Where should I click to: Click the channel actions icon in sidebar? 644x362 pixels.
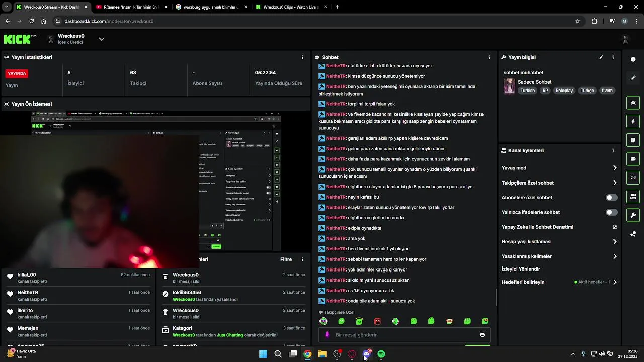[x=633, y=196]
